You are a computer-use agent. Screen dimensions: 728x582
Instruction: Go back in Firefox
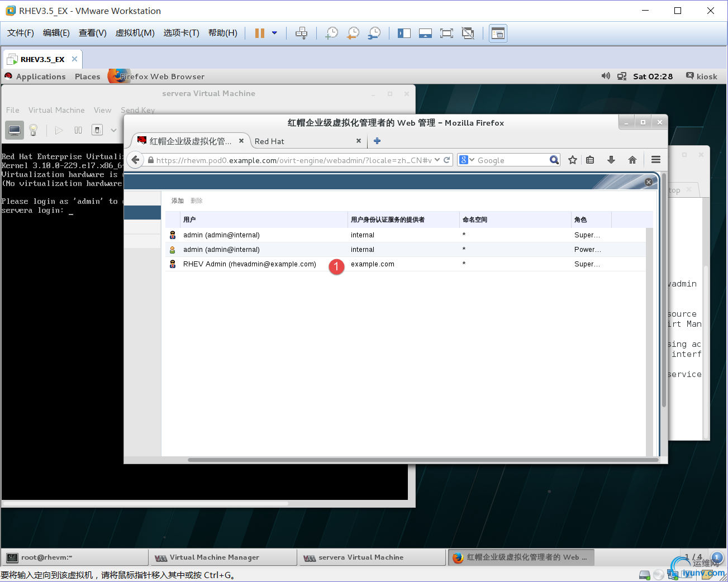(x=135, y=160)
